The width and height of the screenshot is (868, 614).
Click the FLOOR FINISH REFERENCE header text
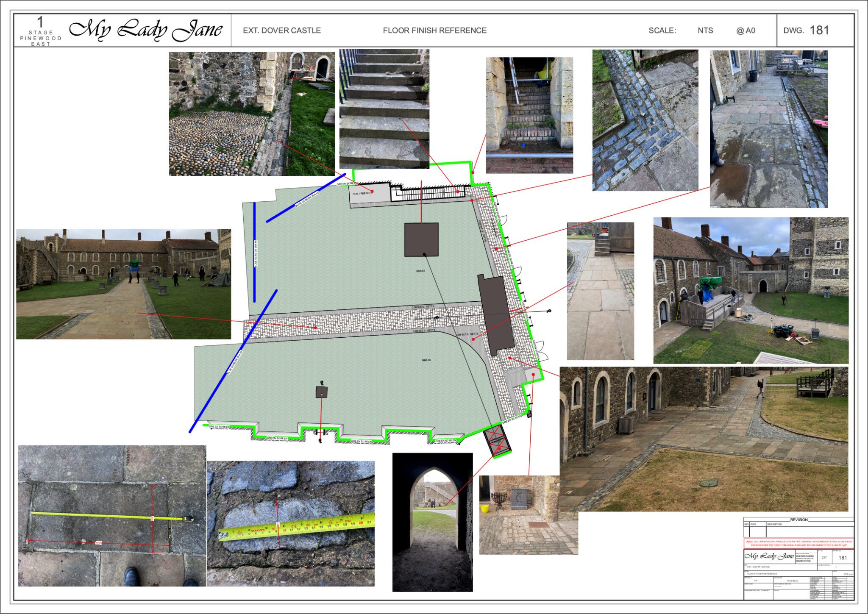click(434, 31)
